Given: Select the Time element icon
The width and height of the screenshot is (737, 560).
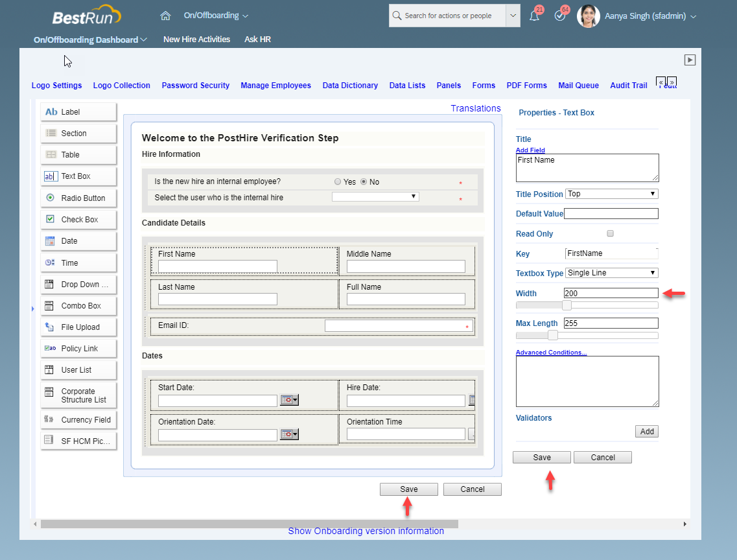Looking at the screenshot, I should click(x=50, y=262).
